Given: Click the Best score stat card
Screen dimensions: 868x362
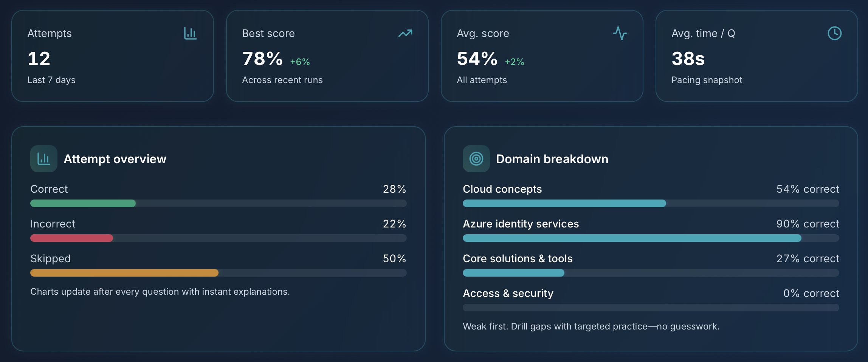Looking at the screenshot, I should click(327, 56).
